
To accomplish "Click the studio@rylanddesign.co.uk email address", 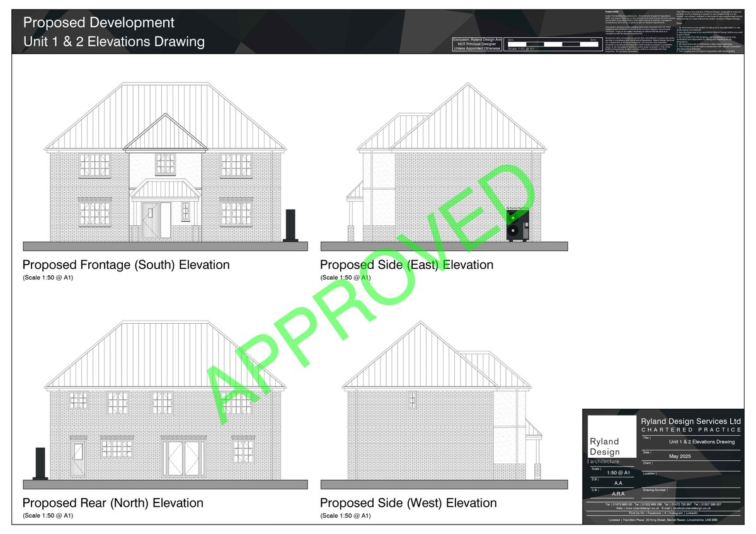I will click(692, 508).
